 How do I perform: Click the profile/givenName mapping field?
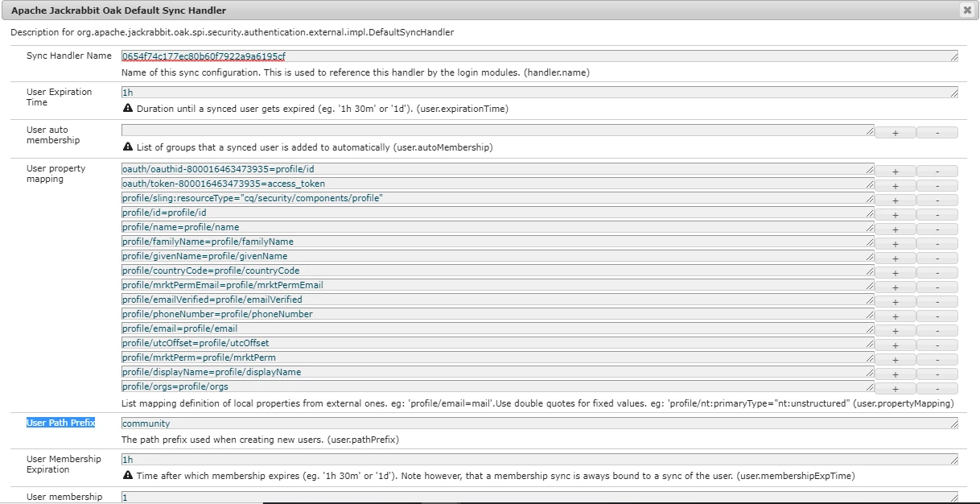[498, 256]
